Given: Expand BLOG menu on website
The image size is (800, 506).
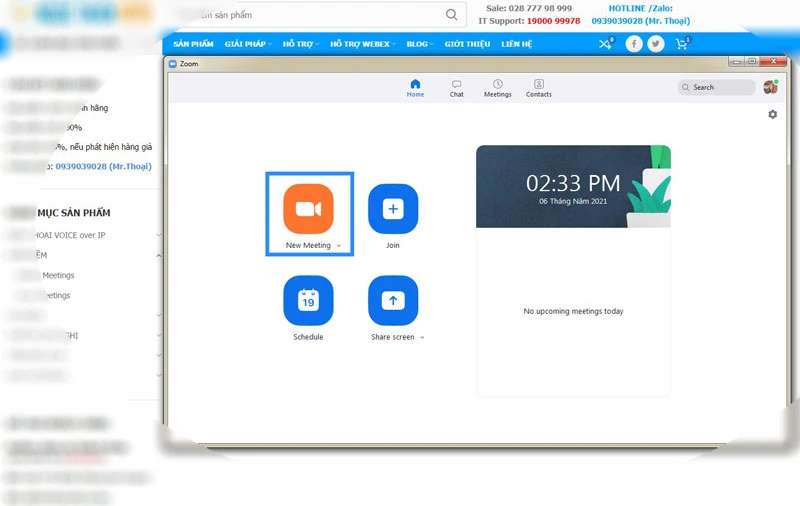Looking at the screenshot, I should [x=420, y=44].
